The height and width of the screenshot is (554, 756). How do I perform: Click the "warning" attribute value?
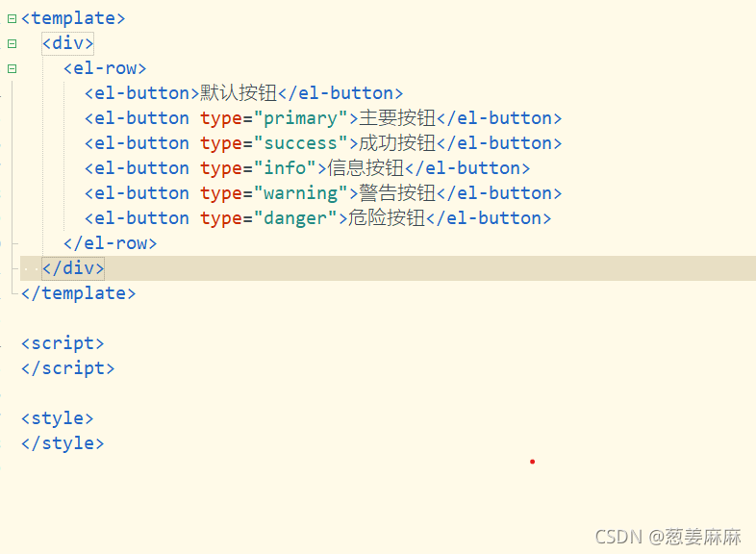point(300,193)
